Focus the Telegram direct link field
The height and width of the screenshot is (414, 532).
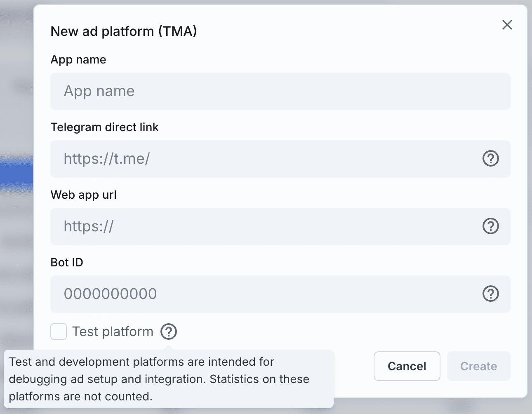click(x=280, y=159)
